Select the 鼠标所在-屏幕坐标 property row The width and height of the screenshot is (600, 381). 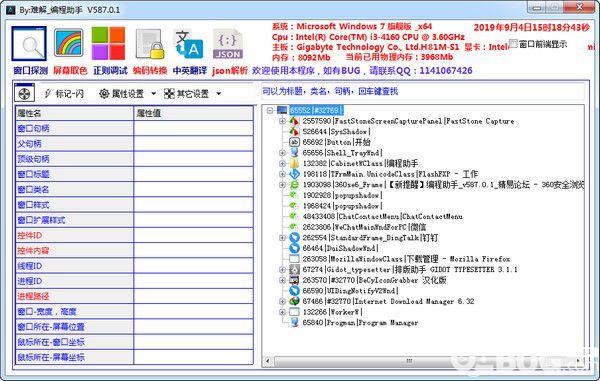coord(134,357)
